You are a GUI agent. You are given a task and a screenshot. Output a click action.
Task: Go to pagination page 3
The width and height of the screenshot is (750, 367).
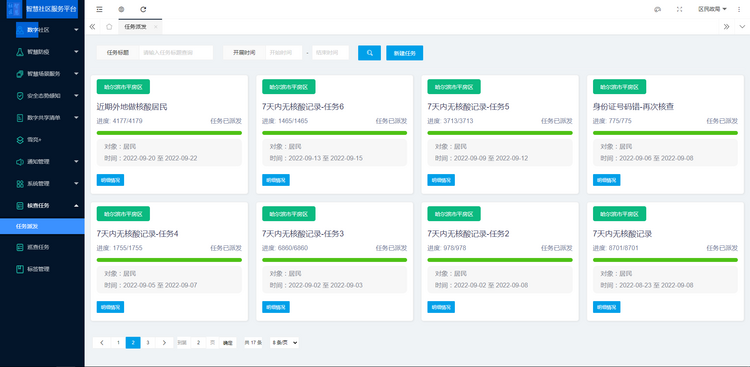click(148, 343)
